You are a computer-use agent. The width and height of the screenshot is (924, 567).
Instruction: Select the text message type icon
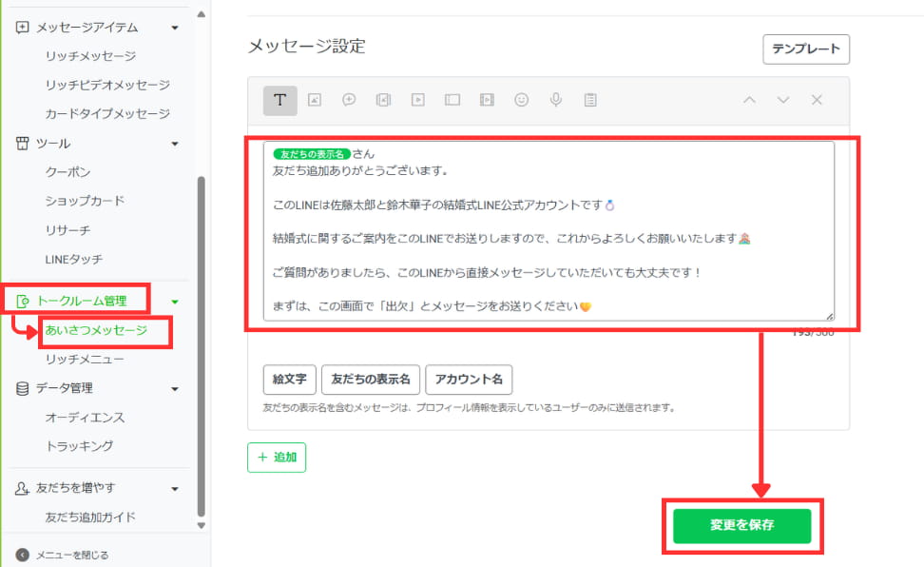[279, 100]
